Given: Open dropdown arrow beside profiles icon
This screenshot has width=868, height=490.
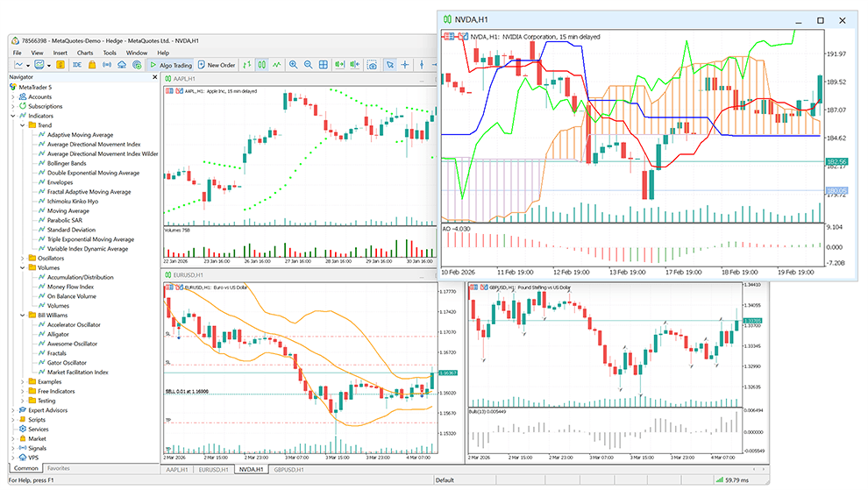Looking at the screenshot, I should (49, 66).
